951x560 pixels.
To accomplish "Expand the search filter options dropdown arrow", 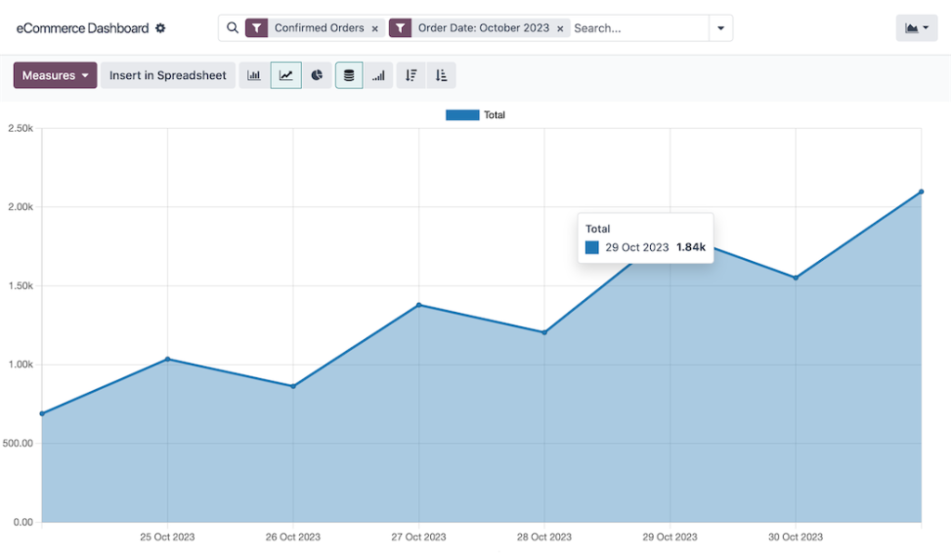I will click(x=721, y=28).
